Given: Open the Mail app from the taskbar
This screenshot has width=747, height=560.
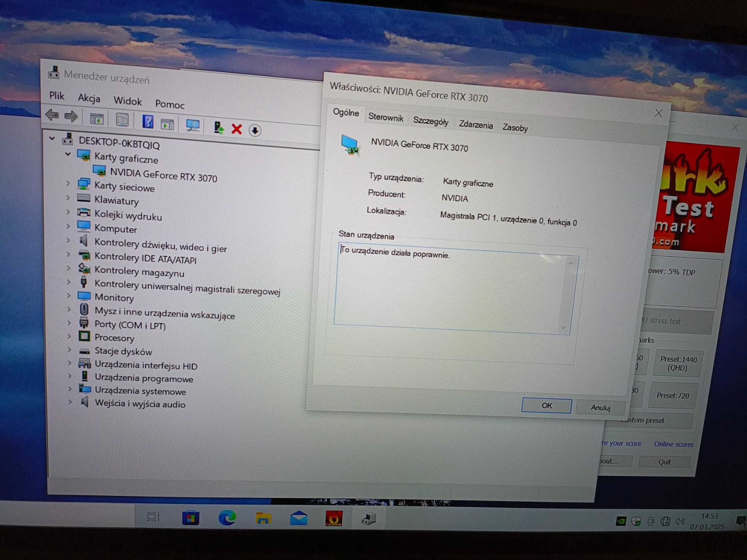Looking at the screenshot, I should [x=299, y=518].
